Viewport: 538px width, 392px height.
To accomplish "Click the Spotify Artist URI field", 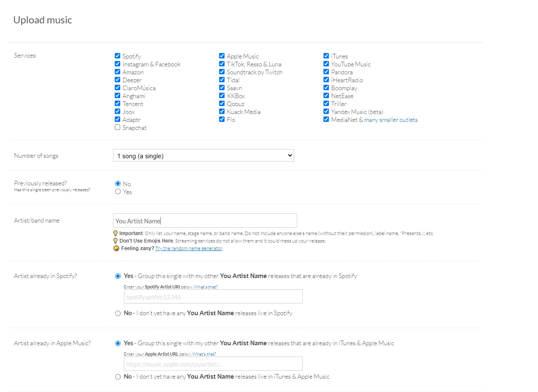I will tap(213, 297).
